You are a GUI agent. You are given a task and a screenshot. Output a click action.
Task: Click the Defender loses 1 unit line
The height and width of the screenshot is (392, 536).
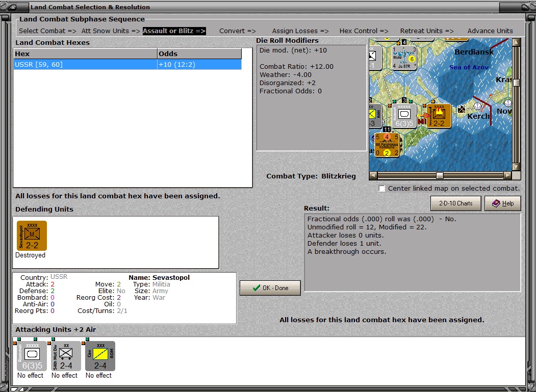click(344, 244)
